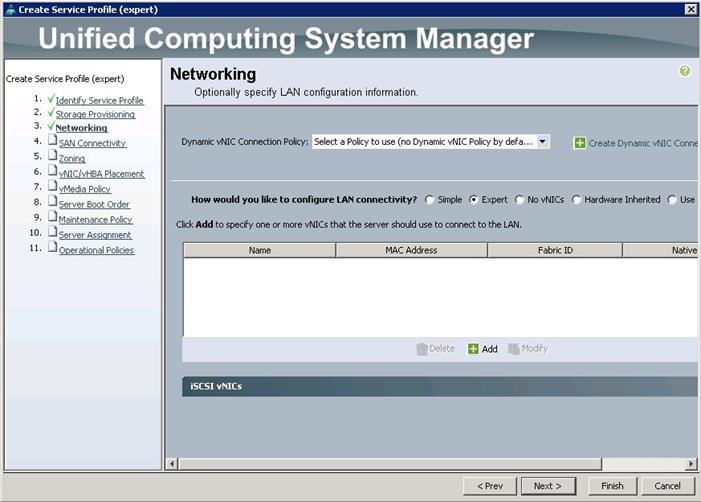The image size is (701, 502).
Task: Click the green checkmark beside Storage Provisioning
Action: pos(51,112)
